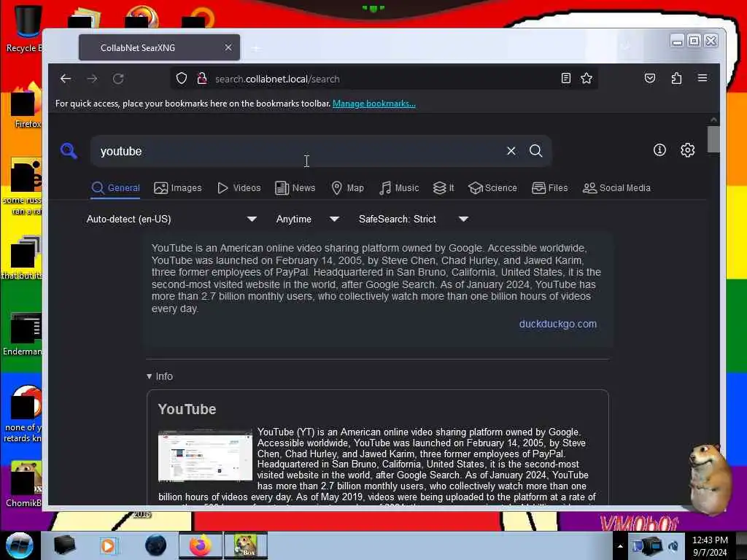This screenshot has height=560, width=747.
Task: Click the SearXNG magnifier logo
Action: [69, 151]
